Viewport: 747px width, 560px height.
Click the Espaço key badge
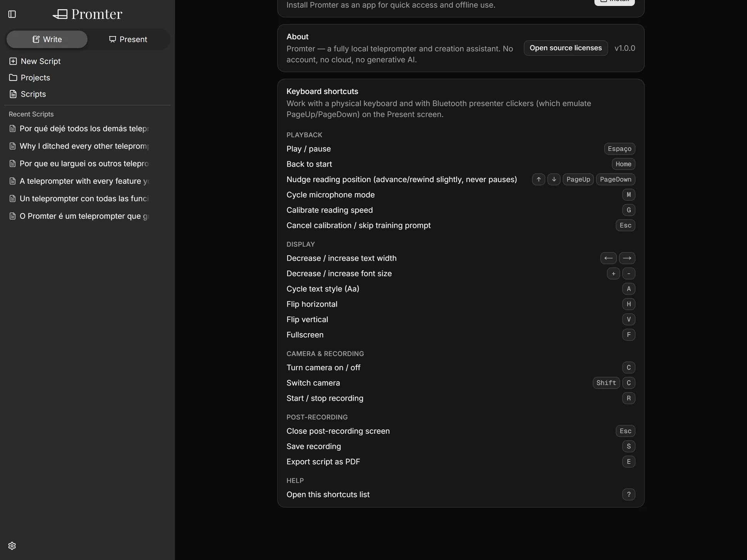point(619,149)
